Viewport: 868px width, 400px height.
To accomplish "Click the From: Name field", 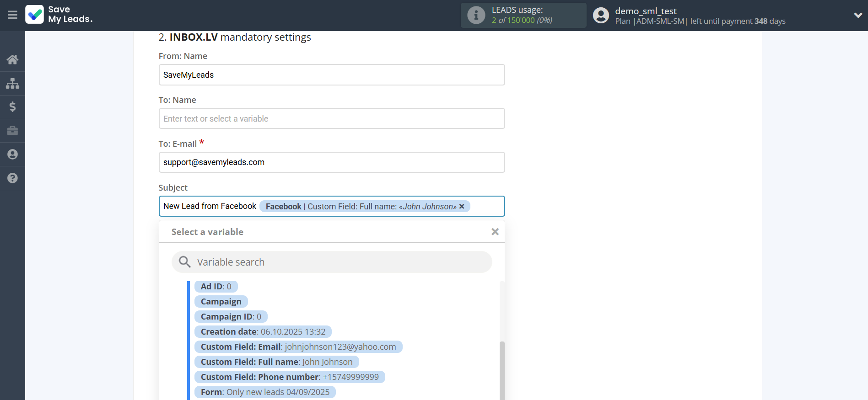I will pyautogui.click(x=331, y=75).
